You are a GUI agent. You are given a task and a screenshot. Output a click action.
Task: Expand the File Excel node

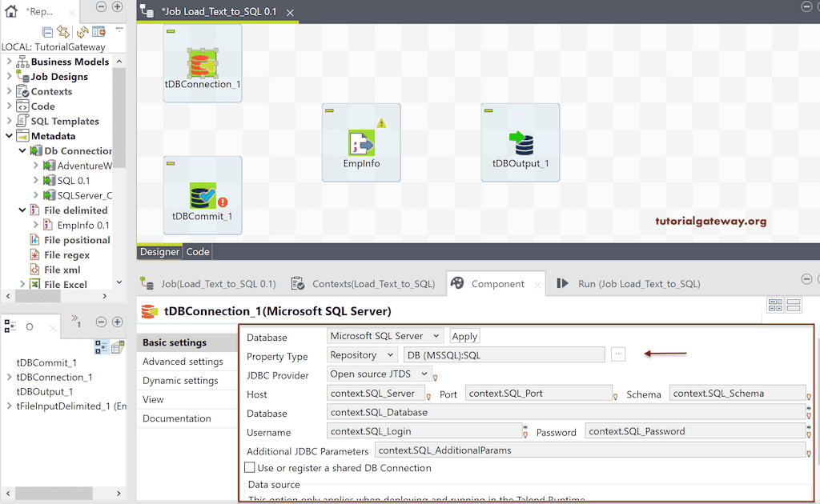point(22,284)
